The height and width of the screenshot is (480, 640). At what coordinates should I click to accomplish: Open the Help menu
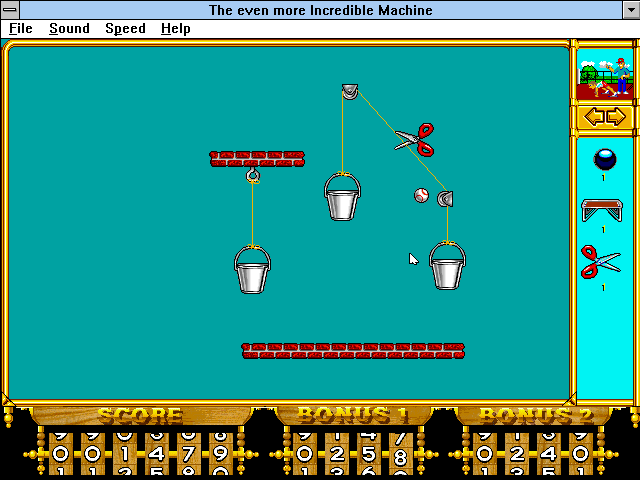(x=176, y=29)
